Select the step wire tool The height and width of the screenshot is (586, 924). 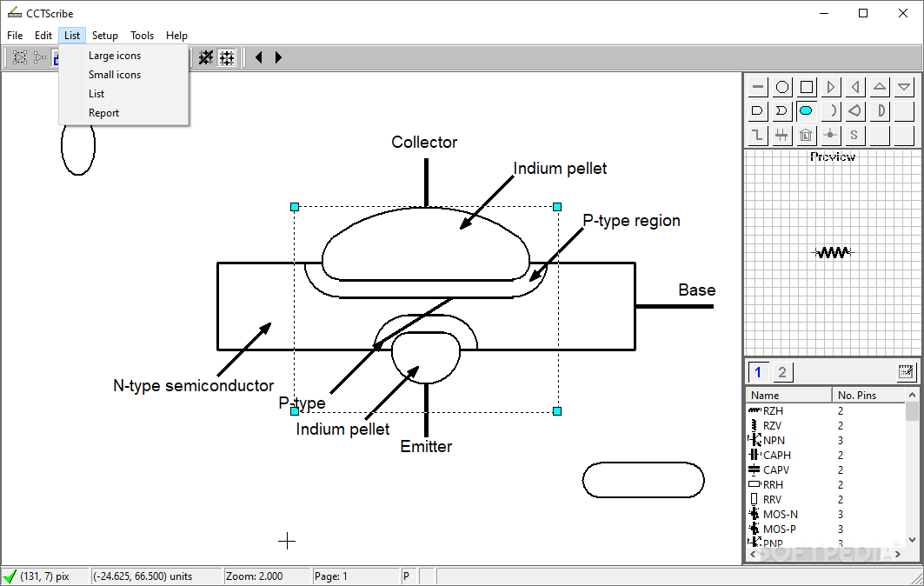[758, 135]
